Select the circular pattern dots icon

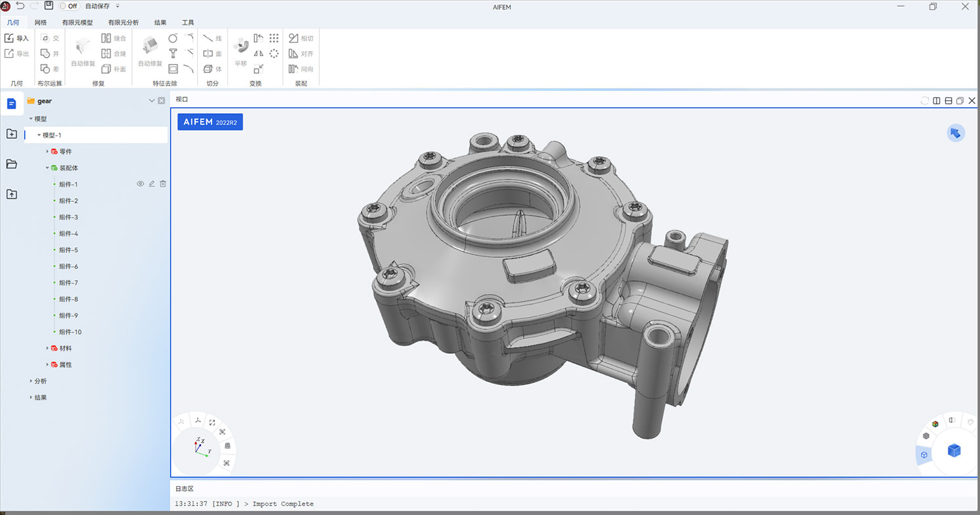(x=274, y=53)
